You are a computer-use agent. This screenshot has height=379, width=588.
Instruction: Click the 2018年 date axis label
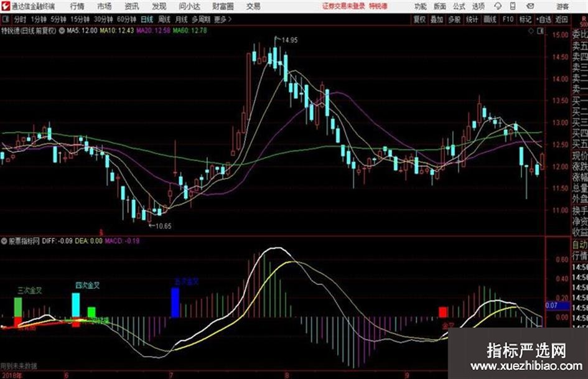(12, 375)
